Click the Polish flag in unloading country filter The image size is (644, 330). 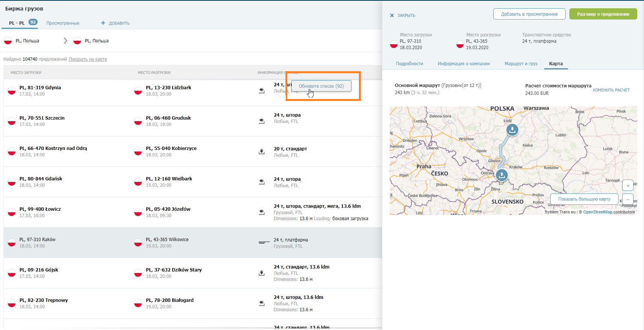coord(77,40)
